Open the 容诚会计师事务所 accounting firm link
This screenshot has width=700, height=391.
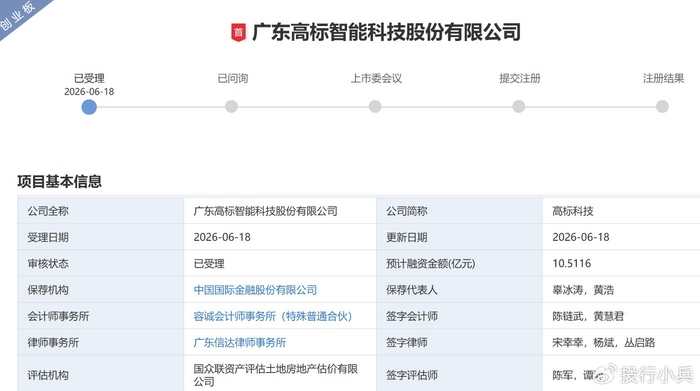[x=273, y=316]
